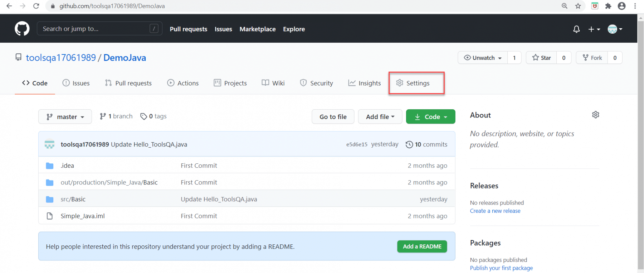644x273 pixels.
Task: Open the e5d6e15 commit hash
Action: [357, 144]
